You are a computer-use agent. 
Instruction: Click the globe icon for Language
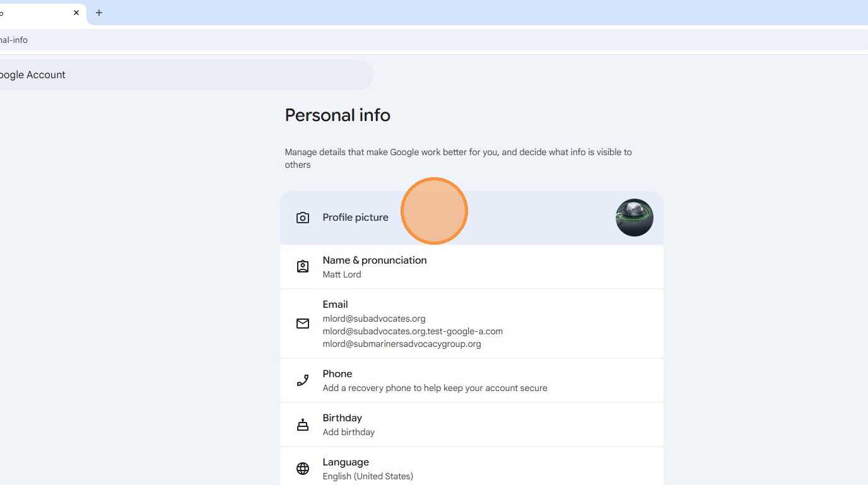point(303,469)
